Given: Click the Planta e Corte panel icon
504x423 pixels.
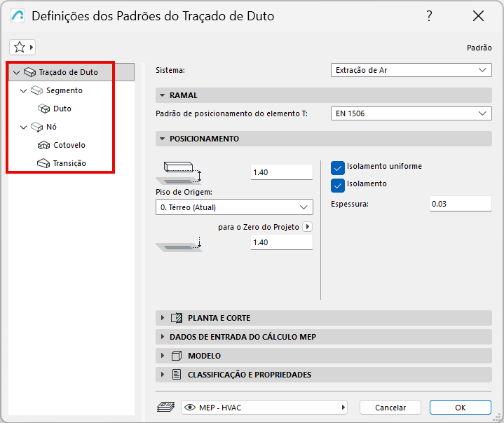Looking at the screenshot, I should tap(177, 318).
